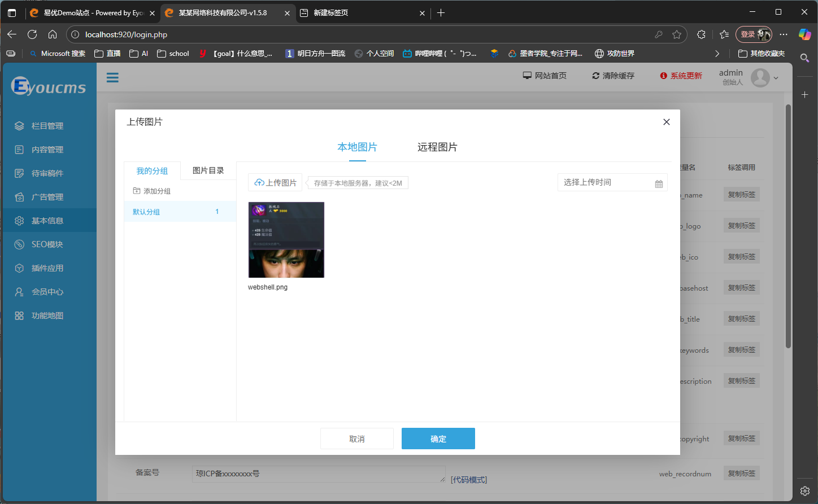Select the 默认分组 group item
The width and height of the screenshot is (818, 504).
(x=147, y=212)
